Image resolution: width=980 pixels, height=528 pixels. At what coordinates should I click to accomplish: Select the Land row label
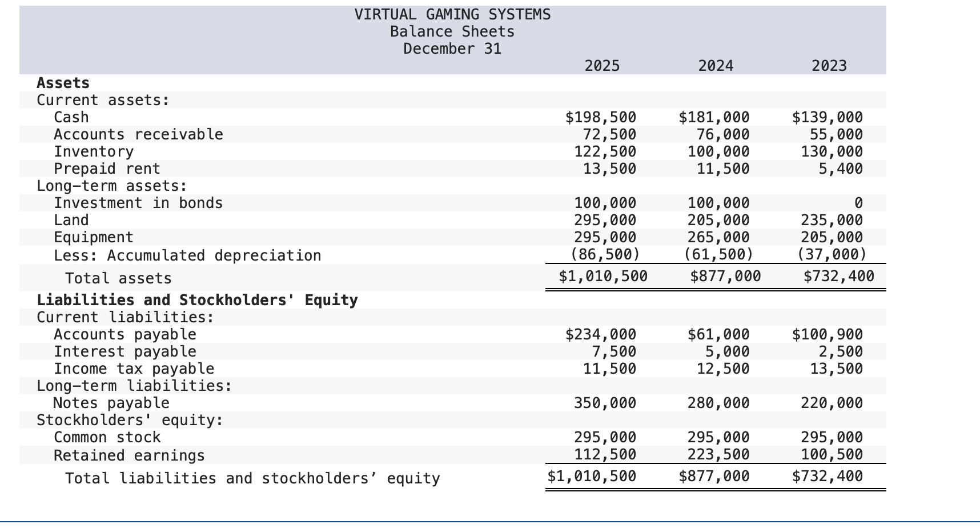click(71, 220)
